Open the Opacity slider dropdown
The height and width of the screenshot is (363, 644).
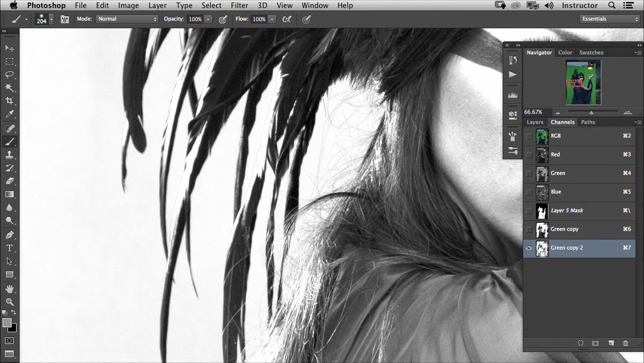(208, 19)
